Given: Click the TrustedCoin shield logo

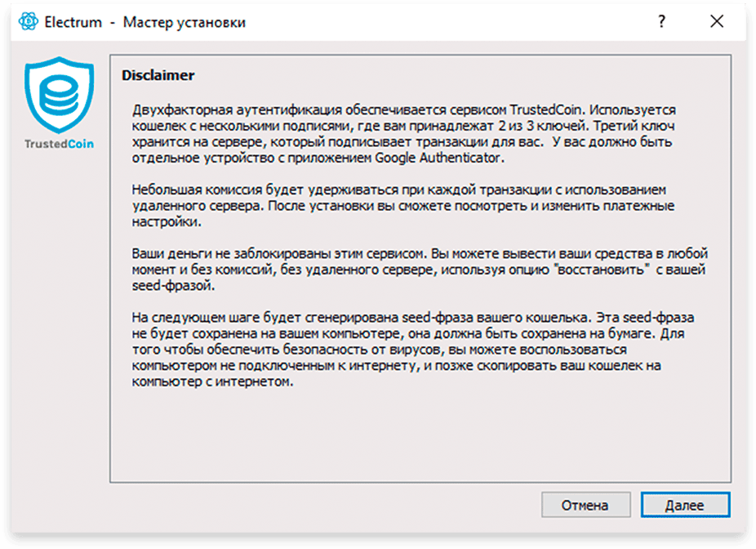Looking at the screenshot, I should pos(60,95).
